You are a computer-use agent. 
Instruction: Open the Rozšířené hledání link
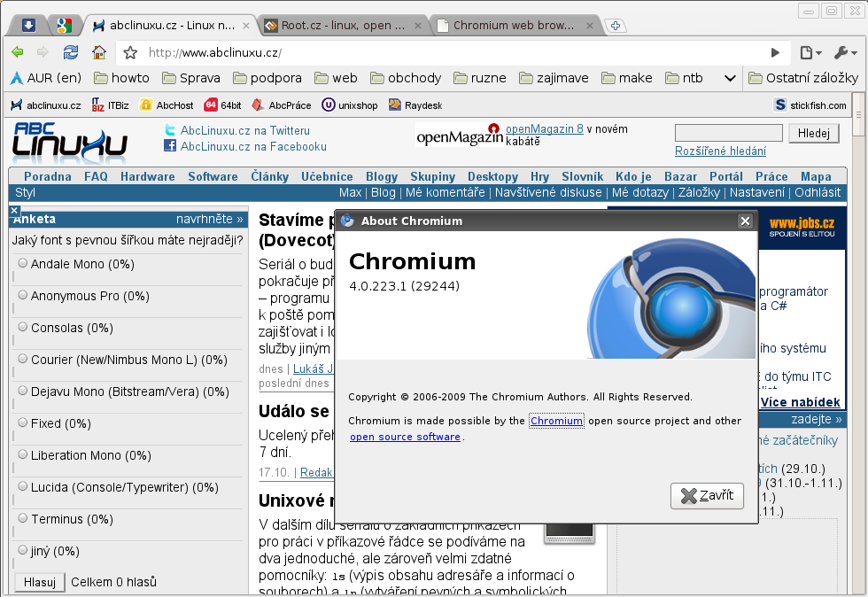(x=720, y=151)
